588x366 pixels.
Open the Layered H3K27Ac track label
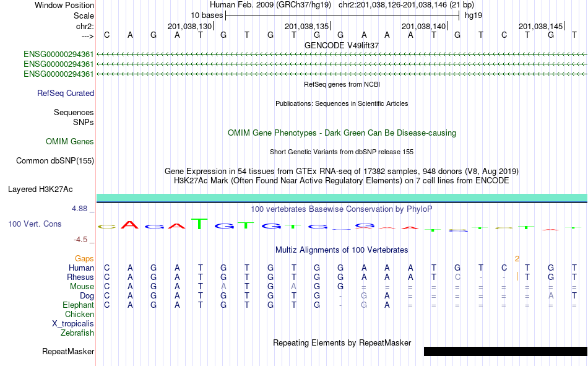pos(40,190)
